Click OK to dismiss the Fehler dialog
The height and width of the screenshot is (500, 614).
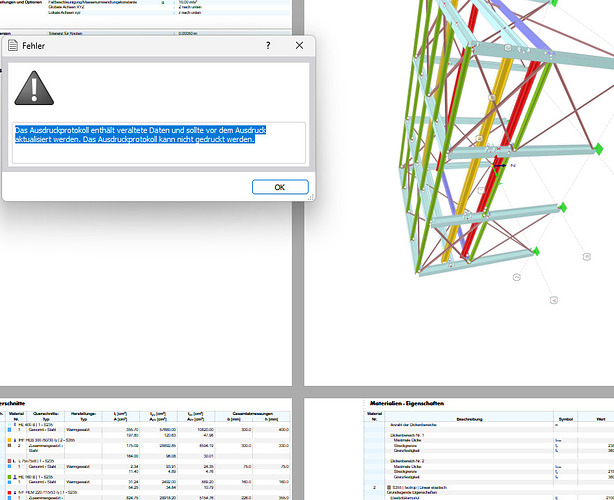click(279, 187)
